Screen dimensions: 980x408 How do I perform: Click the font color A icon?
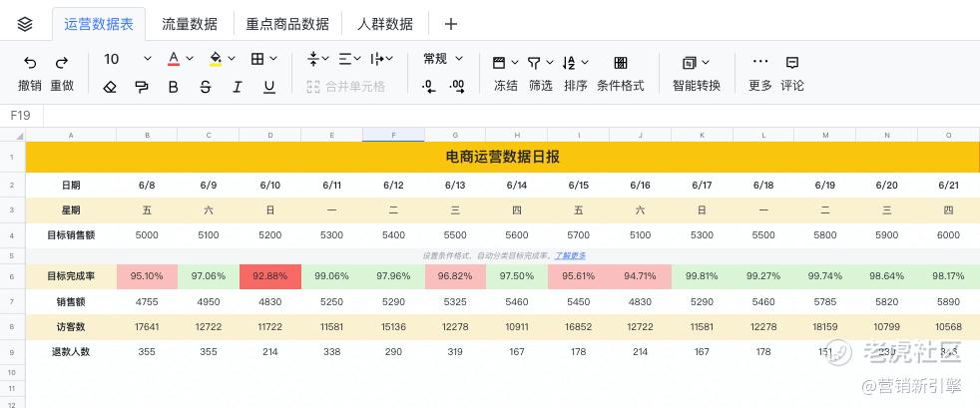click(174, 59)
